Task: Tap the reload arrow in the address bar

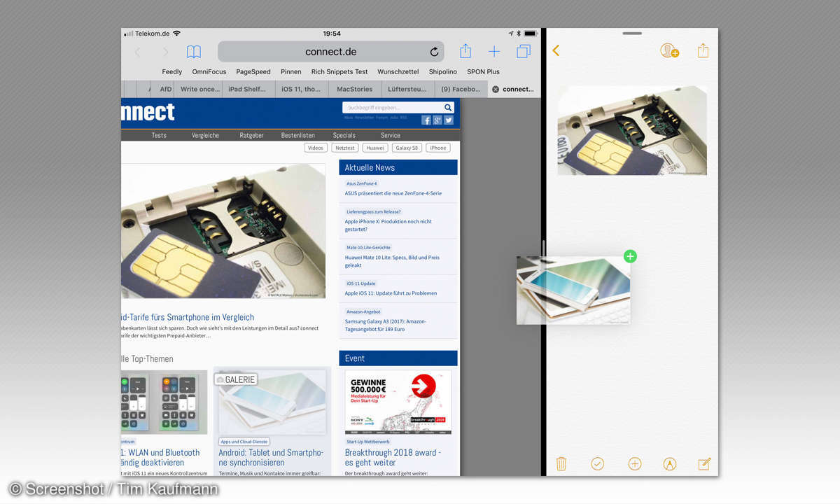Action: pos(434,52)
